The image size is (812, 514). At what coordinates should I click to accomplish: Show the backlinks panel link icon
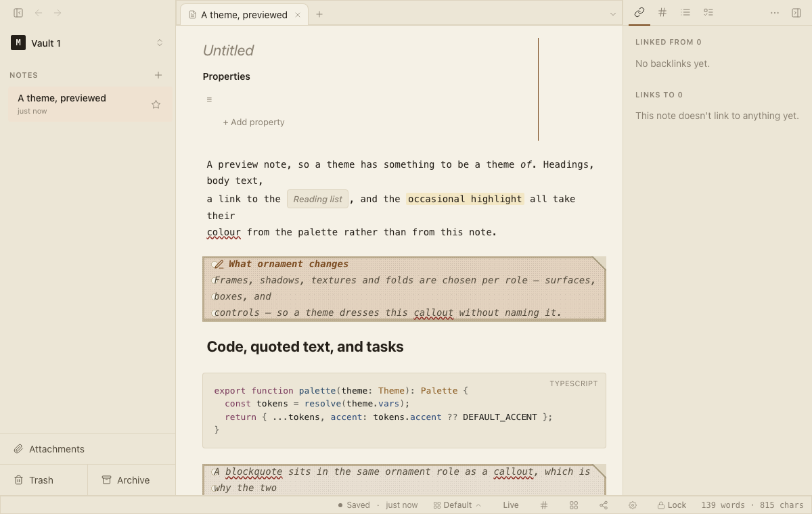pyautogui.click(x=639, y=12)
